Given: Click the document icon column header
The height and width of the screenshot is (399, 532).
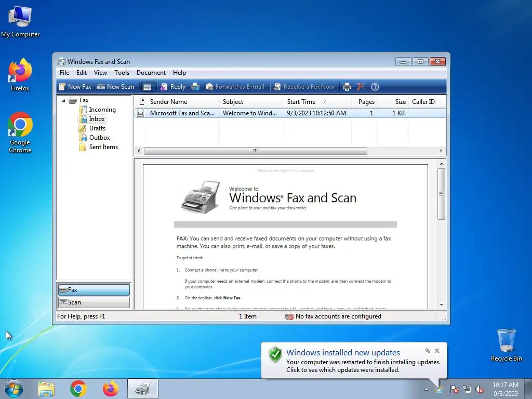Looking at the screenshot, I should tap(141, 102).
